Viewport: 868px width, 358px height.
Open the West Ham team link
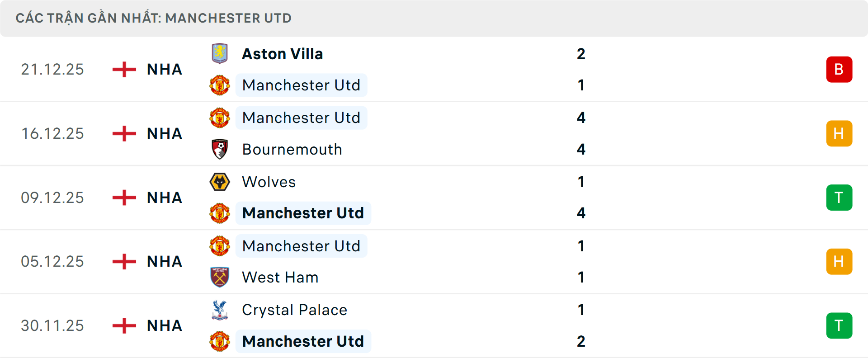pyautogui.click(x=280, y=277)
